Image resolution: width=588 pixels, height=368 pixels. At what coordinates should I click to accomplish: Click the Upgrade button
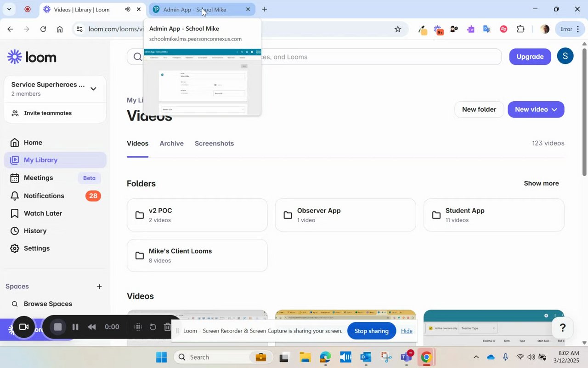click(530, 57)
